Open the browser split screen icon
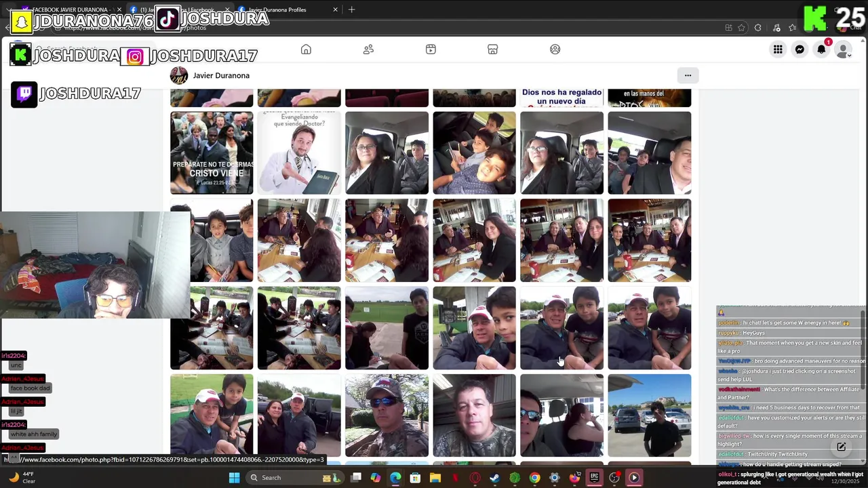Image resolution: width=868 pixels, height=488 pixels. coord(728,28)
